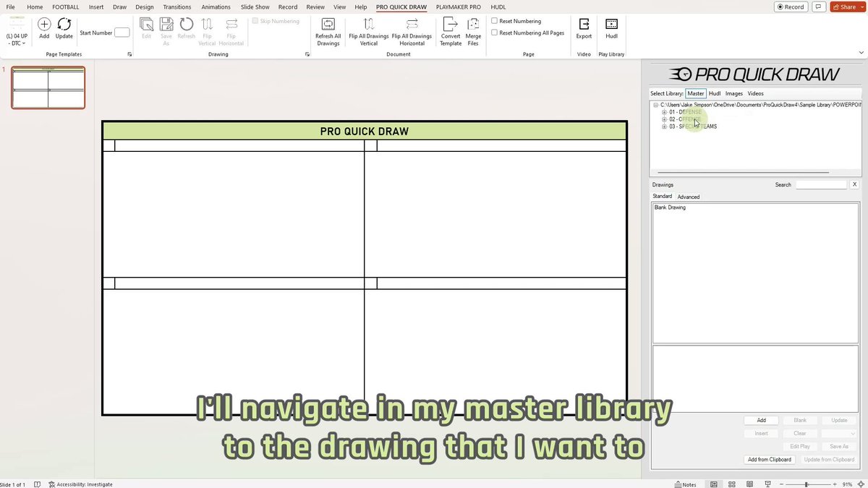Click the Merge Files icon

tap(473, 25)
